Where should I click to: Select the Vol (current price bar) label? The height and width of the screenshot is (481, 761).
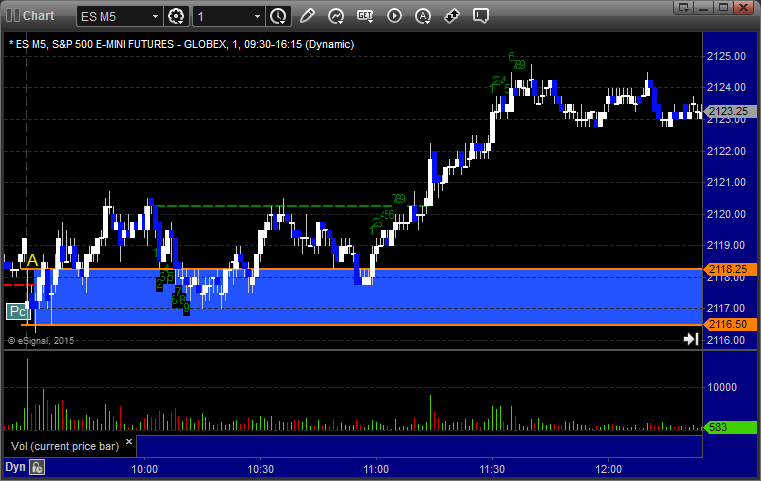point(65,446)
